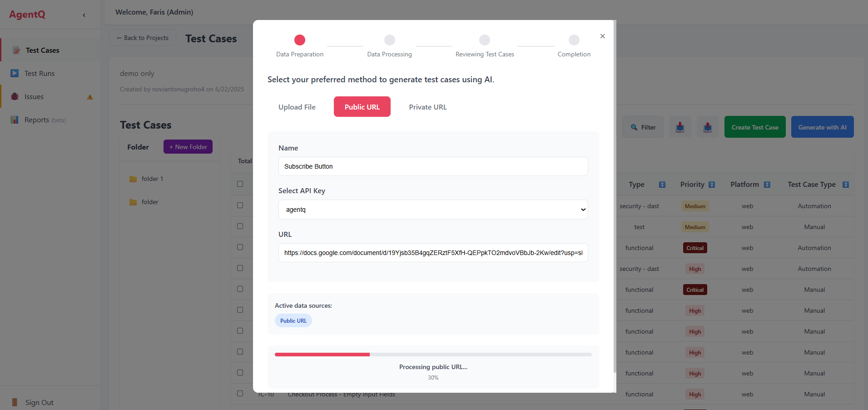Check the first test case row checkbox
The width and height of the screenshot is (868, 410).
(x=240, y=205)
